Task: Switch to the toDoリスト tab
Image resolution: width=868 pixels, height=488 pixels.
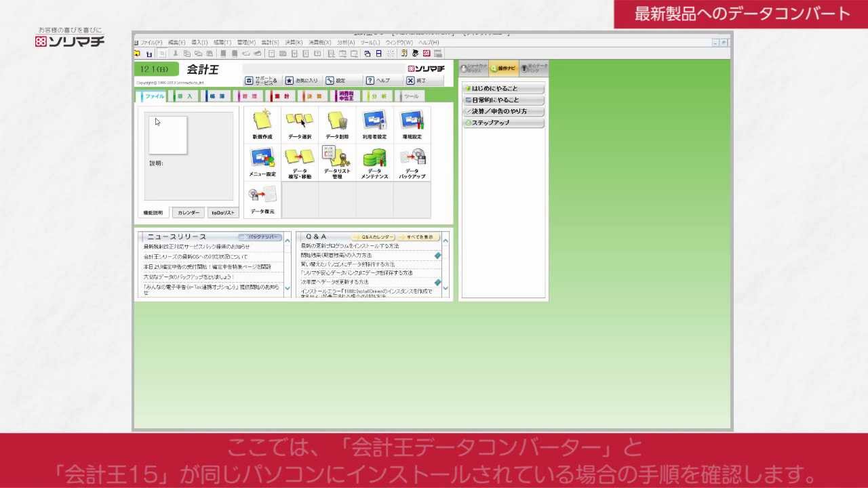Action: [x=223, y=213]
